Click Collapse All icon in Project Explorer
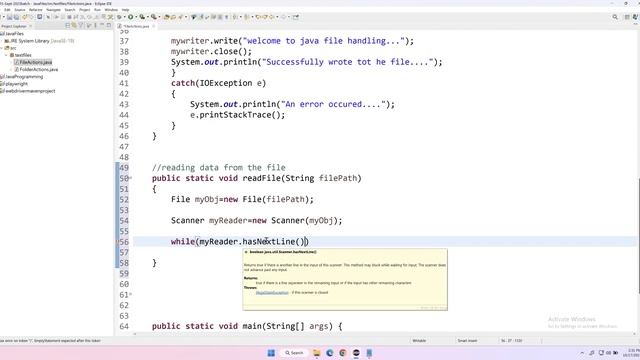This screenshot has height=360, width=640. click(x=68, y=26)
